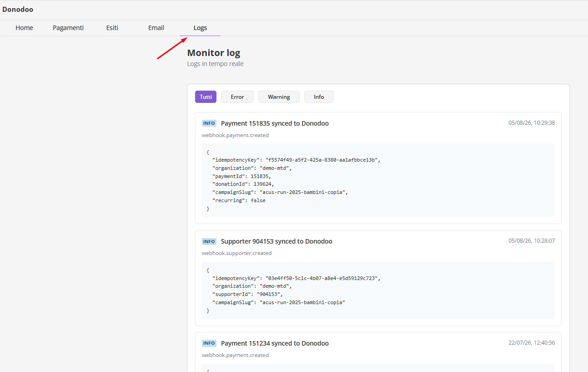Click the "donationId": 139624 line
The image size is (588, 372).
coord(243,184)
